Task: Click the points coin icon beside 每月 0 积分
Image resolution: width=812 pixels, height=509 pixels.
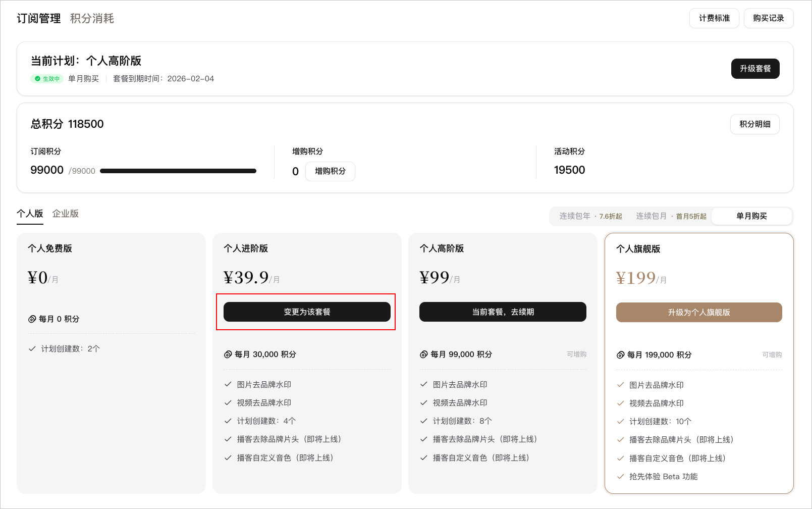Action: coord(32,319)
